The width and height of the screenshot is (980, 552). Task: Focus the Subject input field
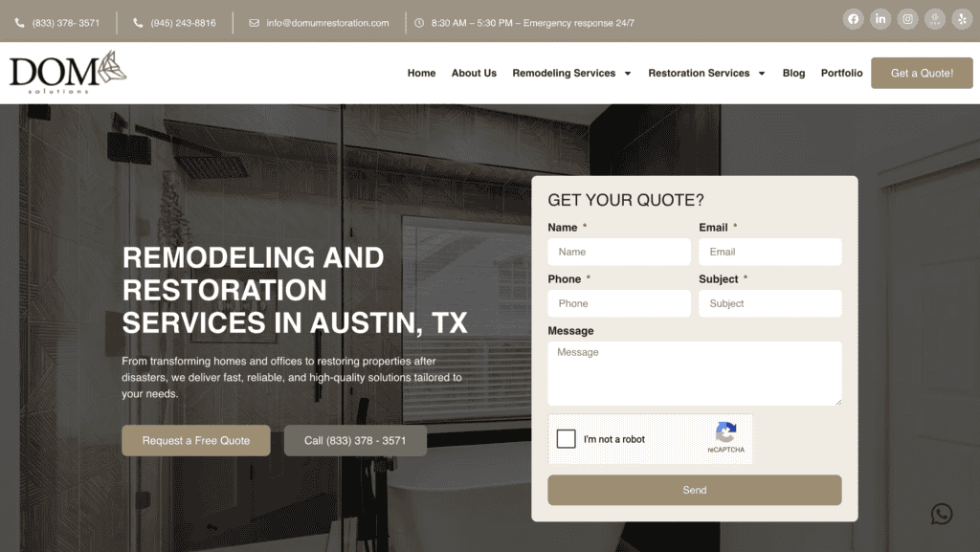coord(770,303)
